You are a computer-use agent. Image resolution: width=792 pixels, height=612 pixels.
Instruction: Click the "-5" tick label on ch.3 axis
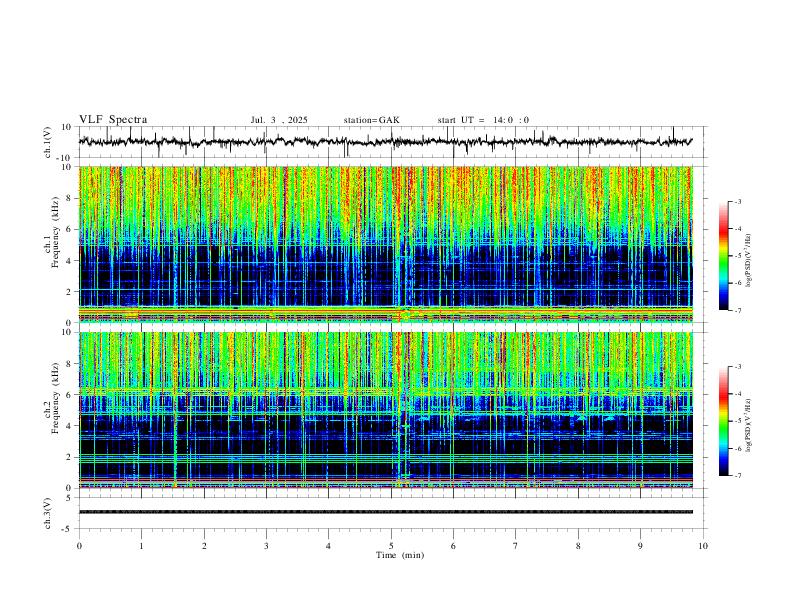click(68, 529)
